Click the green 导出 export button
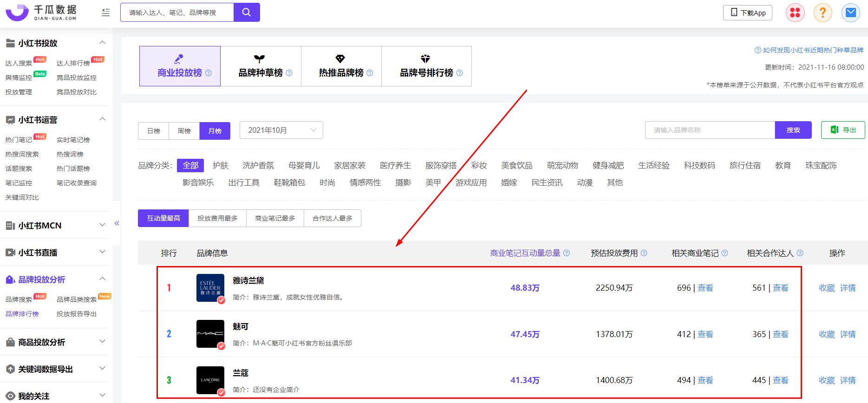Screen dimensions: 868x403 pyautogui.click(x=843, y=130)
